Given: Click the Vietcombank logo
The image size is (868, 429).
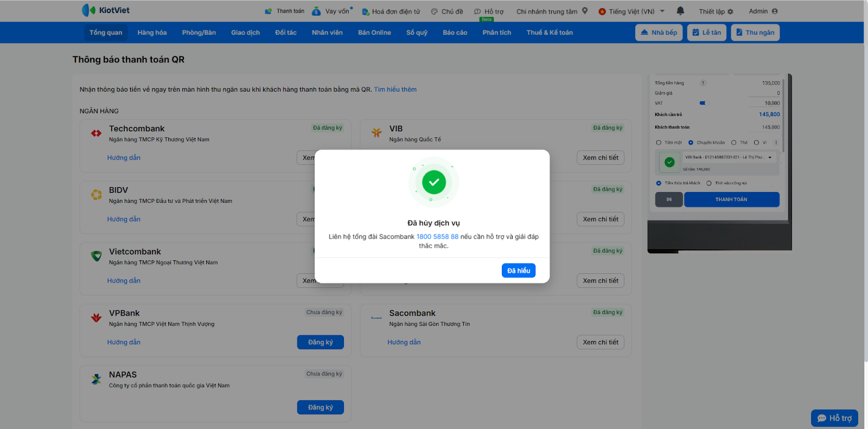Looking at the screenshot, I should [x=97, y=256].
